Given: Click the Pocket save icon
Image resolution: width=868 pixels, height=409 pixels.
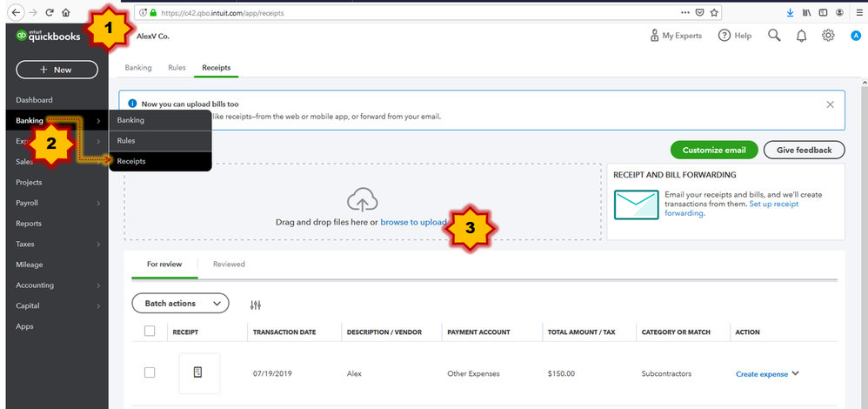Looking at the screenshot, I should 700,12.
